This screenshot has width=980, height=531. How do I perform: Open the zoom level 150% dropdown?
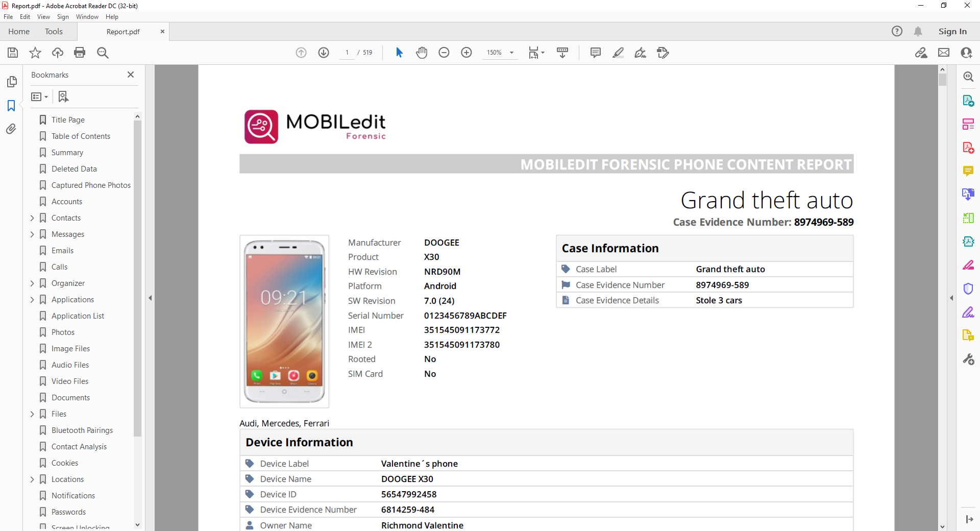click(511, 53)
